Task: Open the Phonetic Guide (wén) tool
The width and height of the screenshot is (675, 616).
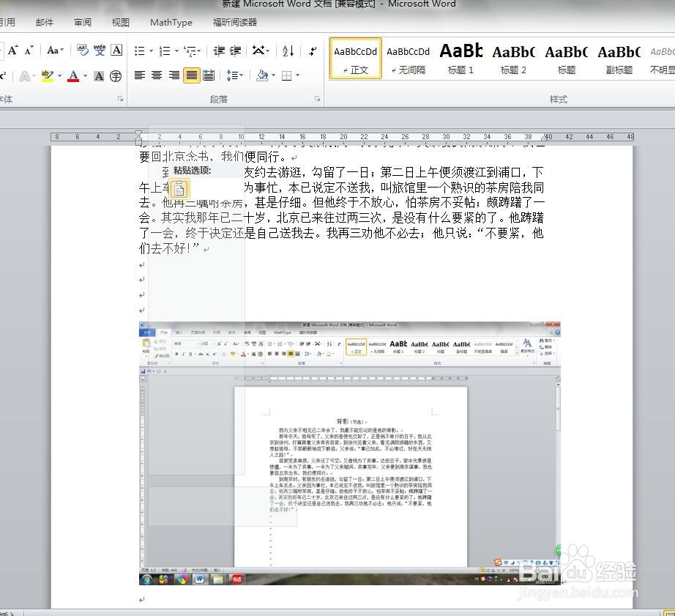Action: [x=100, y=51]
